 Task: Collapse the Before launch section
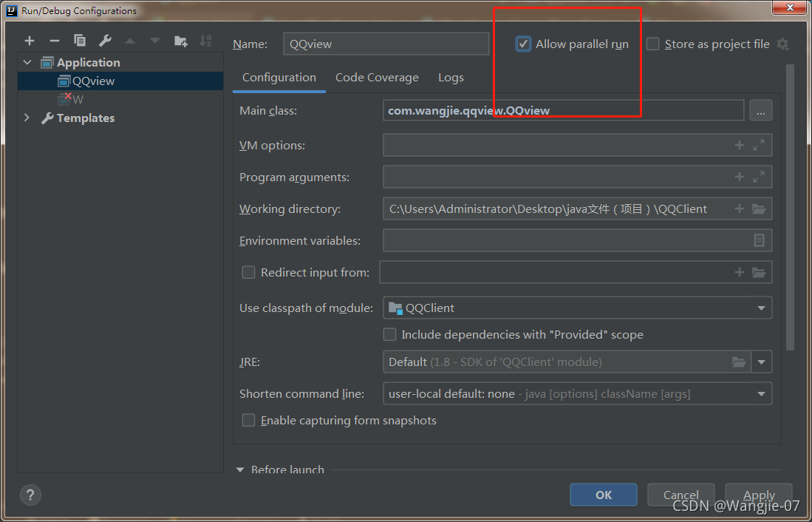pos(240,470)
